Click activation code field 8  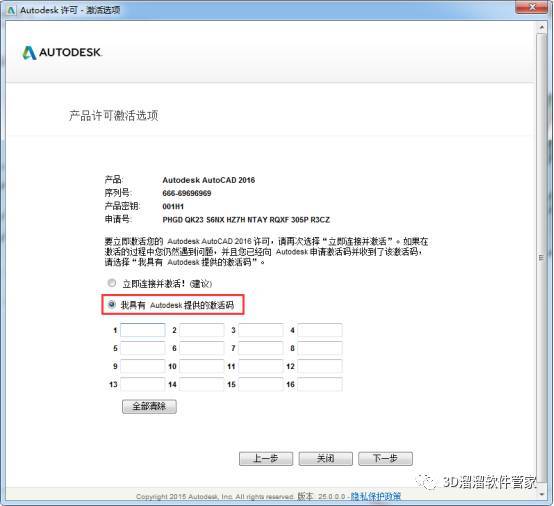(x=320, y=348)
